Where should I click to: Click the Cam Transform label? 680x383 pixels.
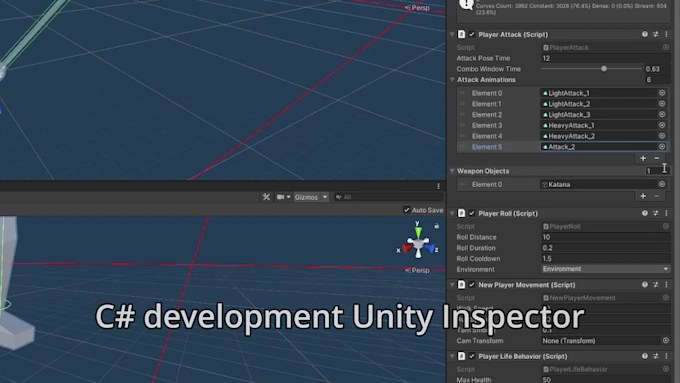tap(480, 341)
